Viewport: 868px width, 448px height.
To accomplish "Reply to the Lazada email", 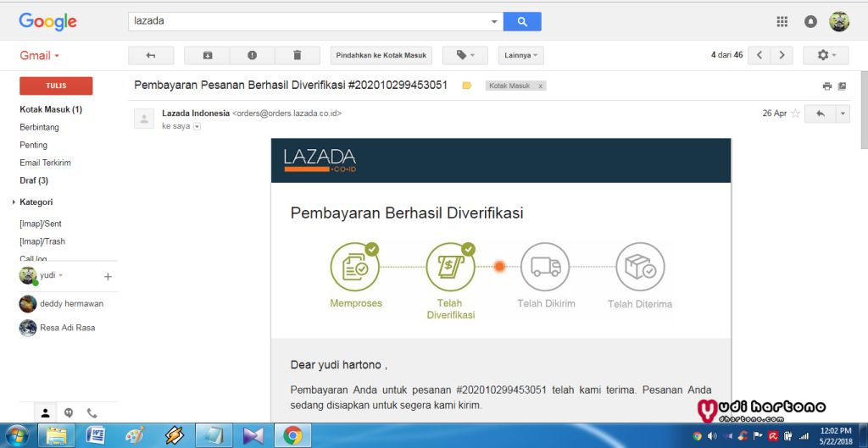I will point(821,113).
